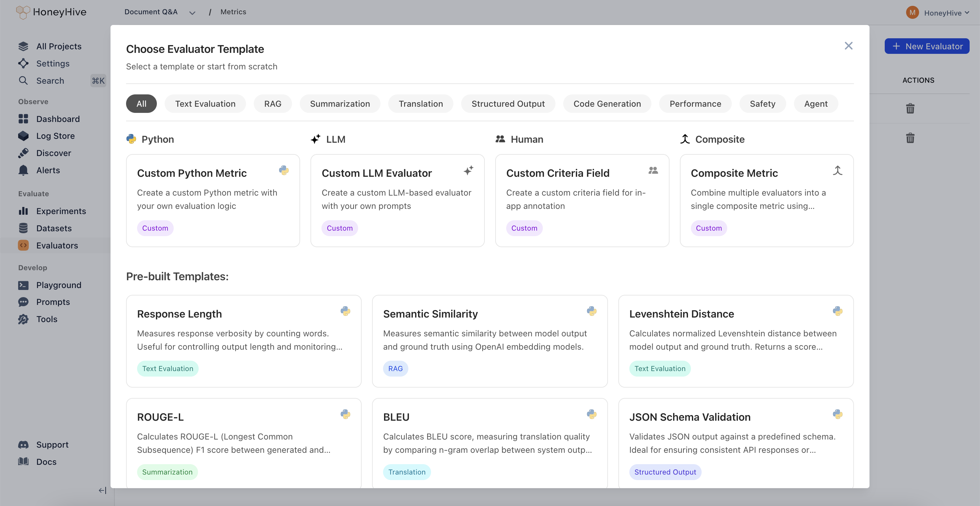Choose the Custom LLM Evaluator template
The image size is (980, 506).
[x=397, y=200]
